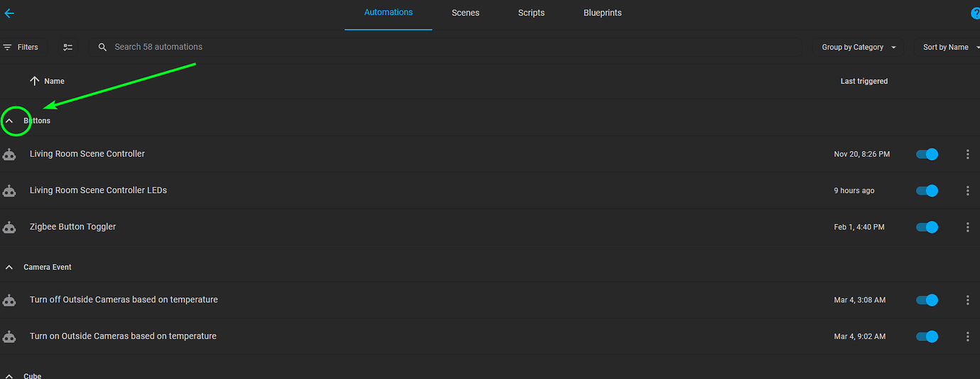Open three-dot menu for Turn off Outside Cameras

(x=967, y=300)
